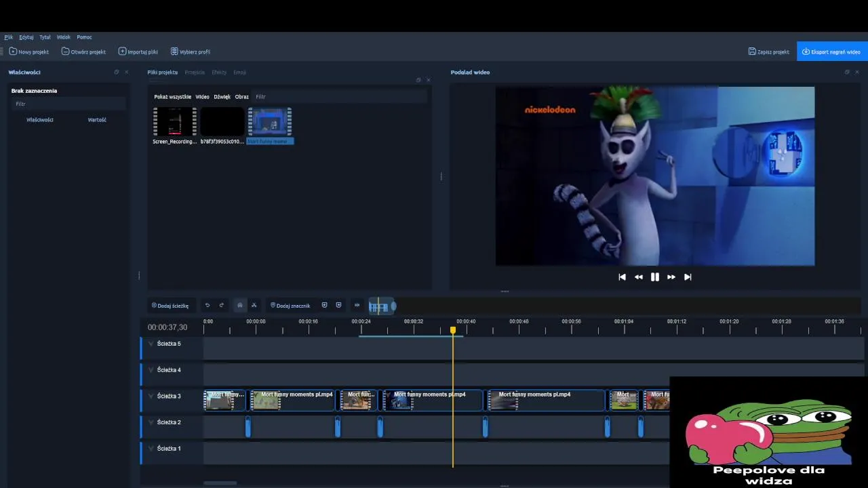The width and height of the screenshot is (868, 488).
Task: Close the Właściwości panel
Action: tap(126, 72)
